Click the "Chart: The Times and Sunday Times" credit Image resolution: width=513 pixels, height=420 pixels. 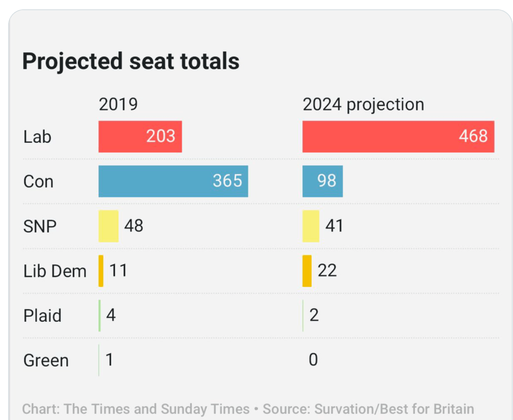pyautogui.click(x=136, y=409)
